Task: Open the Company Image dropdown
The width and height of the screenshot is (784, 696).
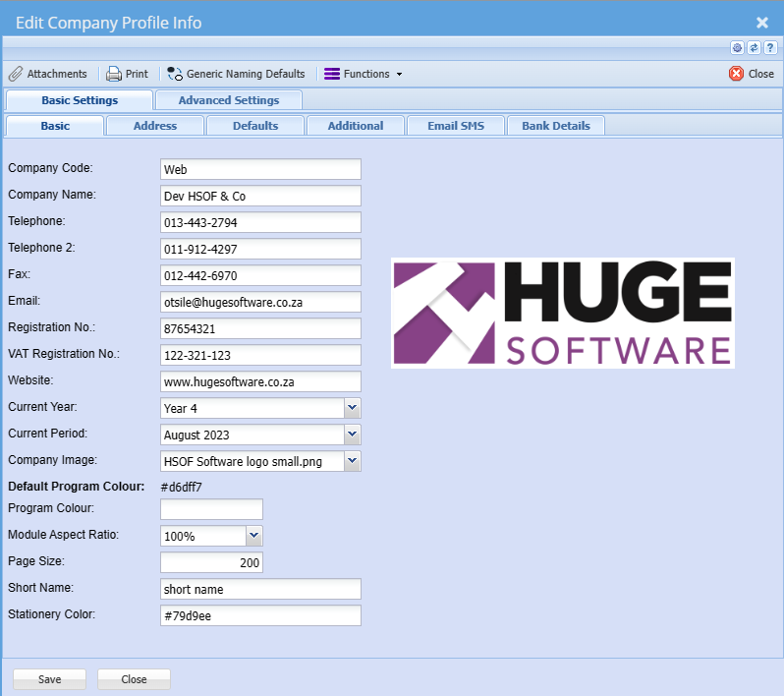Action: click(x=353, y=461)
